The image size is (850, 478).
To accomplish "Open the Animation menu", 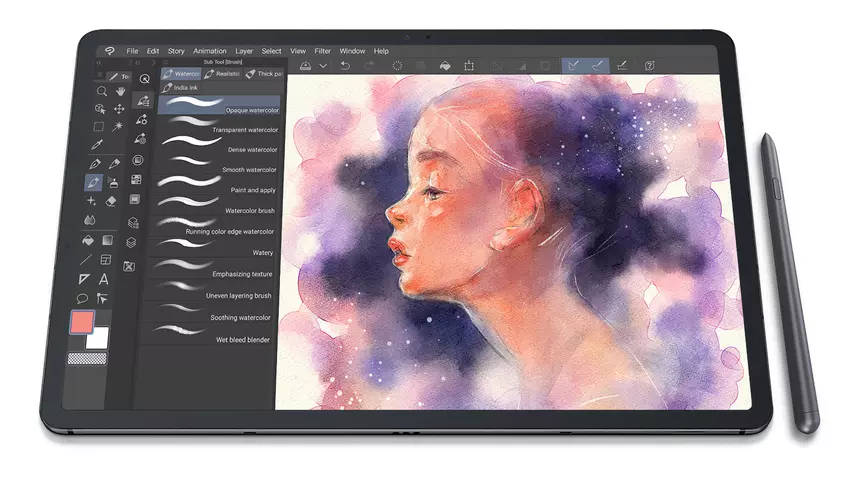I will [210, 51].
